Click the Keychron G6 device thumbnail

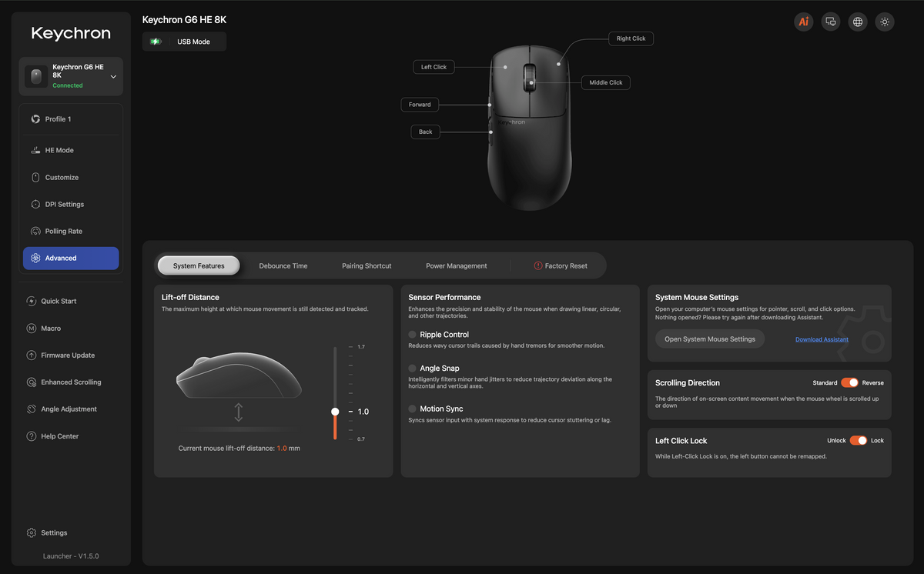pos(36,76)
